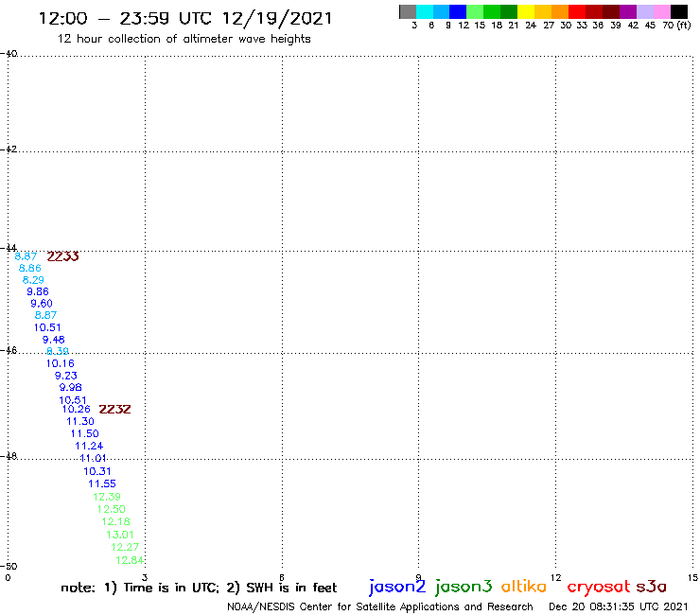Screen dimensions: 700x615
Task: Click the 9.60 wave height value
Action: [42, 304]
